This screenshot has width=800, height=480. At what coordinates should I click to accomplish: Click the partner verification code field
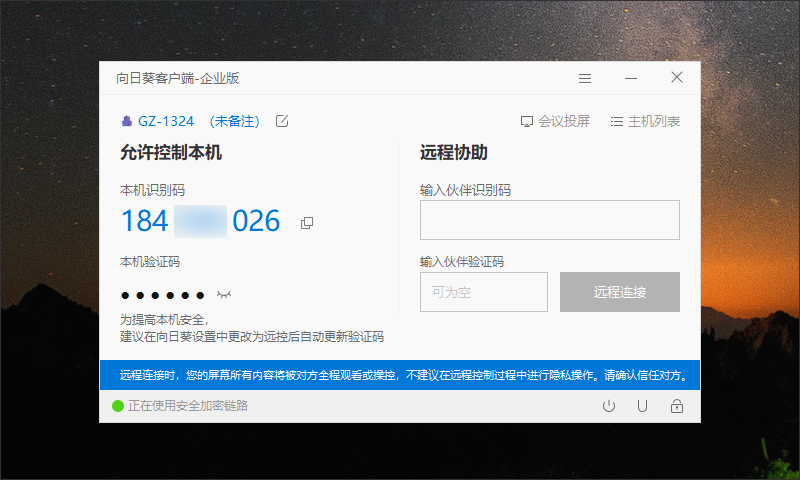point(484,292)
